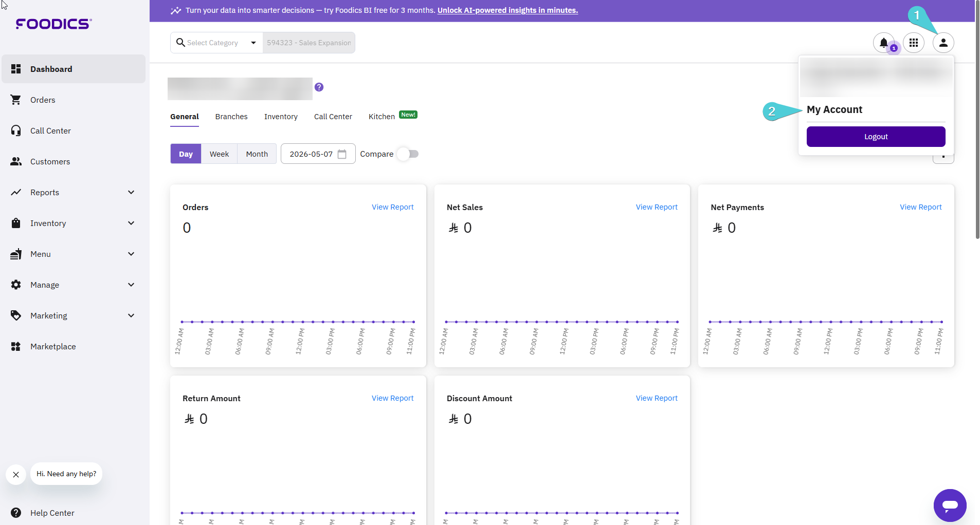Click the Hi. Need any help? bubble

[x=66, y=474]
